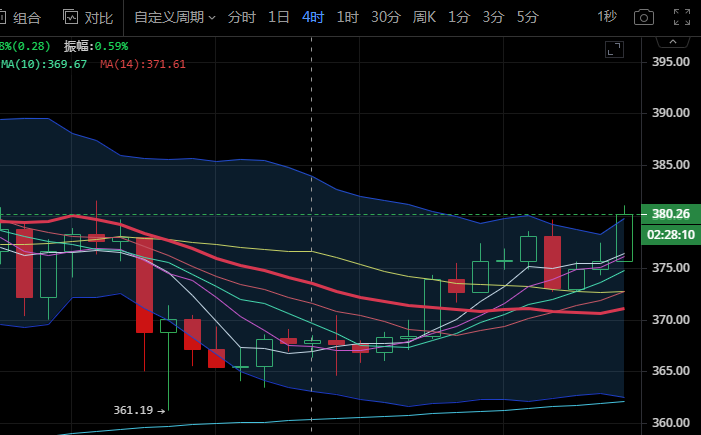Click the 365.00 price axis label
Viewport: 701px width, 435px height.
671,371
